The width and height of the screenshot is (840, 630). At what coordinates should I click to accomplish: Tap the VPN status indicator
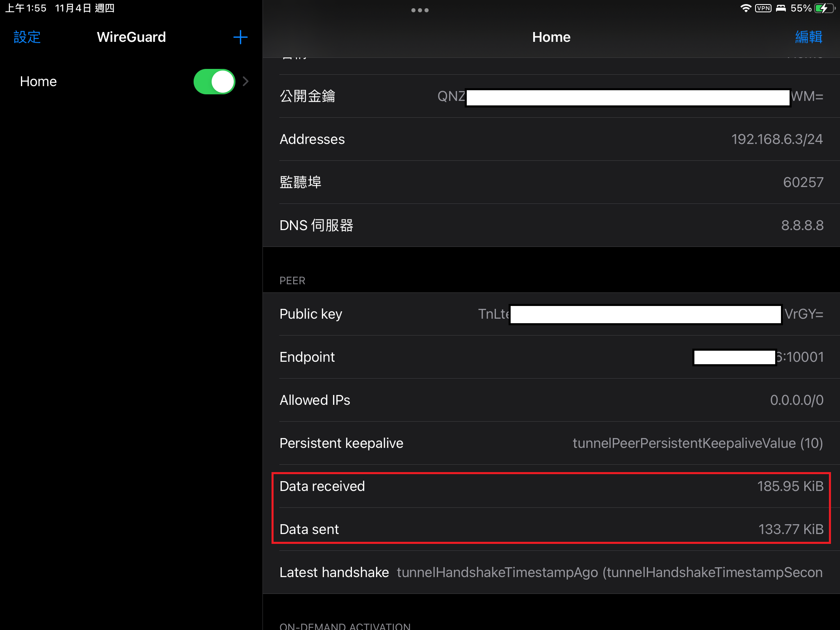click(763, 8)
